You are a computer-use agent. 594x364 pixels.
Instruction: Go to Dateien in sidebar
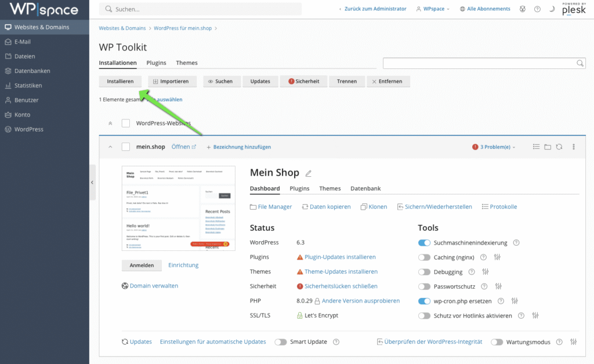44,56
